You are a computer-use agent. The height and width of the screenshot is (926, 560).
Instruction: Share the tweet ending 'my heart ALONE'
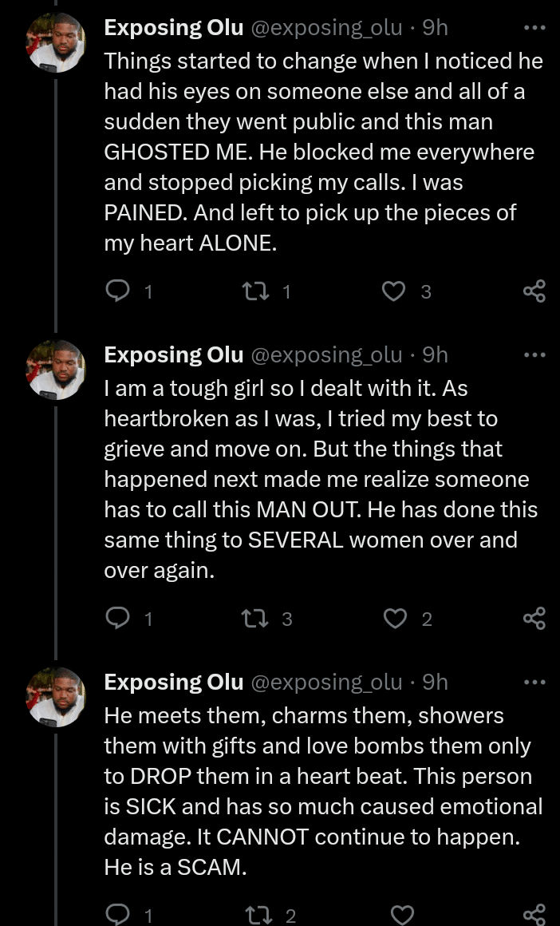[x=534, y=291]
